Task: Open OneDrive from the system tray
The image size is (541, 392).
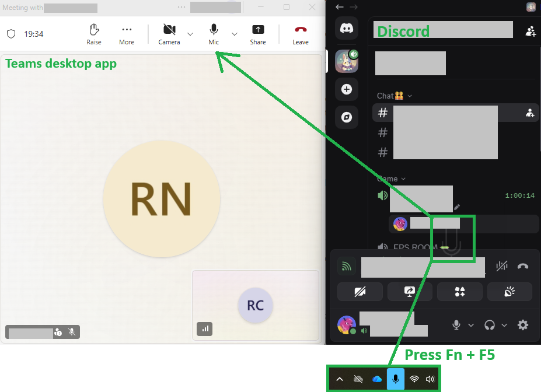Action: coord(377,379)
